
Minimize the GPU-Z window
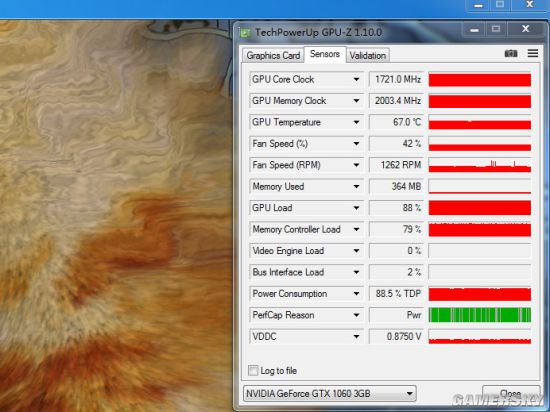[474, 29]
